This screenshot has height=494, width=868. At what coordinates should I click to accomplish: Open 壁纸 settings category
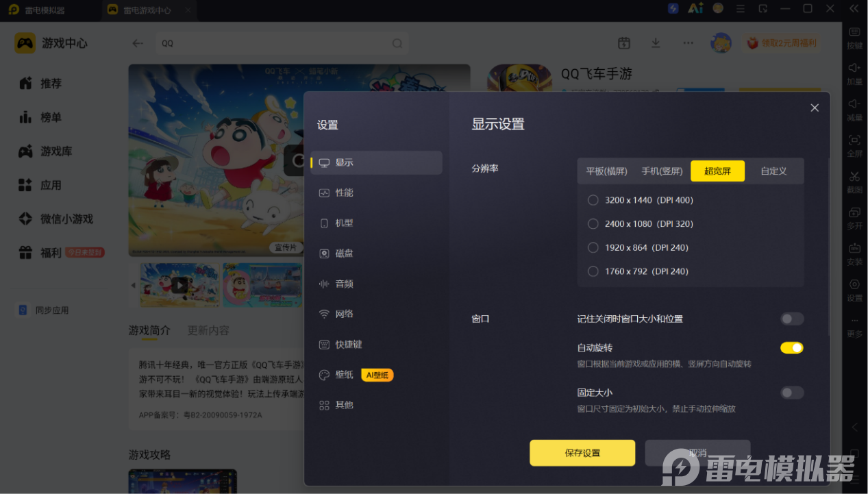pos(376,375)
